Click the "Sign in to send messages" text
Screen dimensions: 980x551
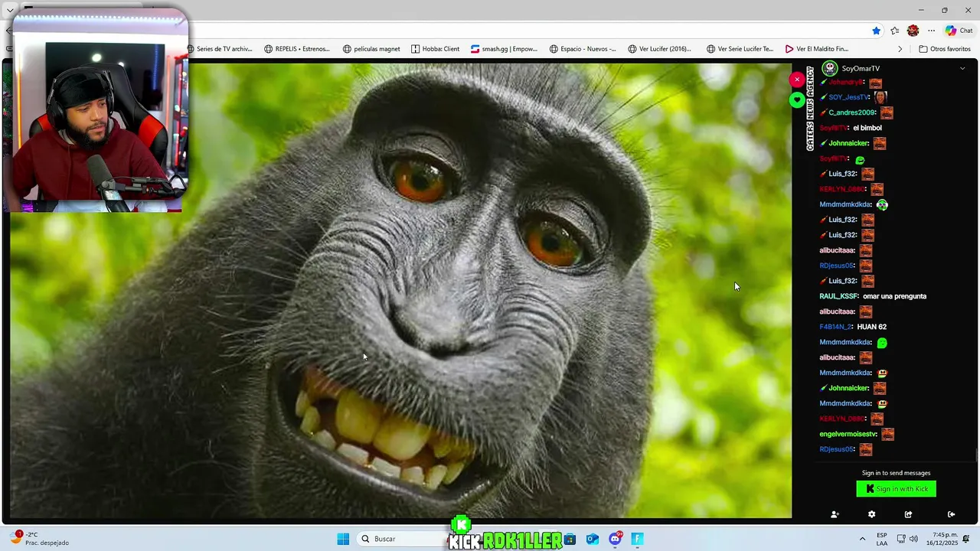(897, 473)
